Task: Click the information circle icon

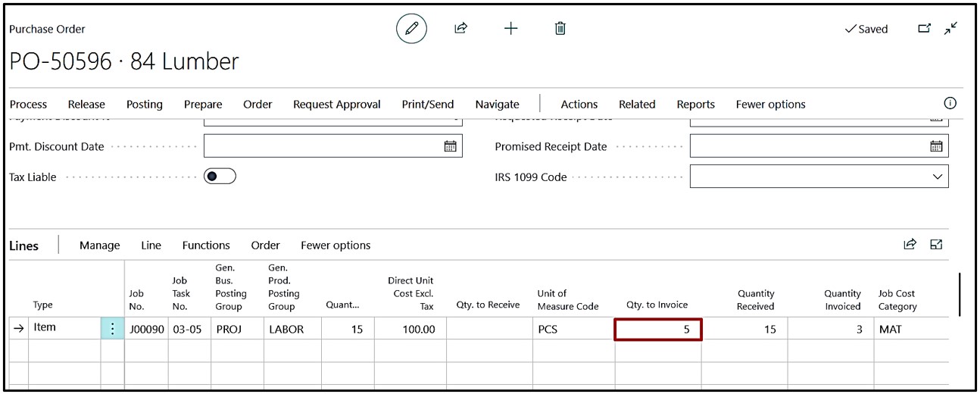Action: (950, 104)
